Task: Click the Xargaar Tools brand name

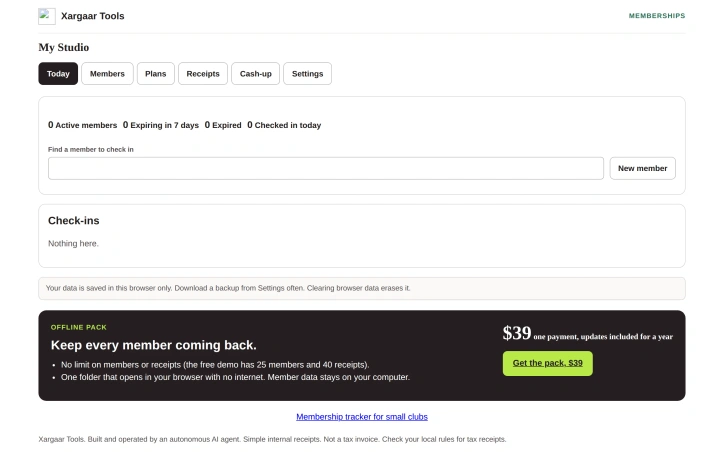Action: (x=92, y=16)
